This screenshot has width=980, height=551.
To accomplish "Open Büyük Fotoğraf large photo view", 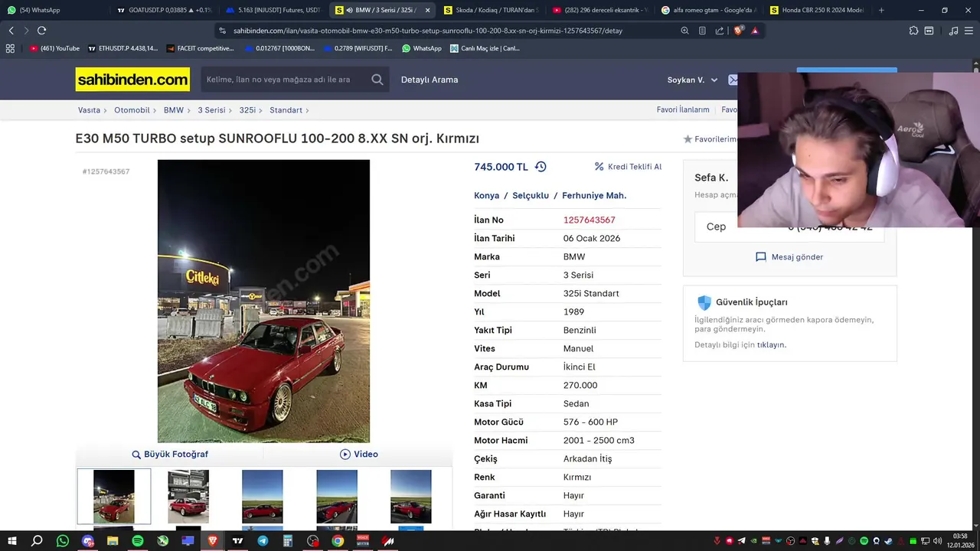I will tap(170, 455).
